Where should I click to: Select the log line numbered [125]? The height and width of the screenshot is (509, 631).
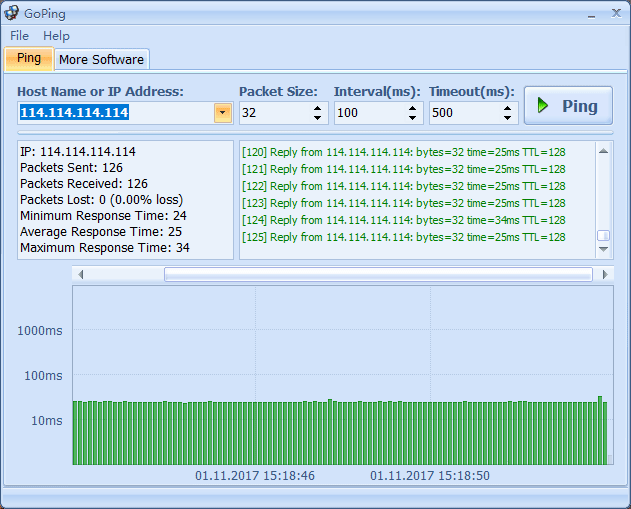[404, 237]
